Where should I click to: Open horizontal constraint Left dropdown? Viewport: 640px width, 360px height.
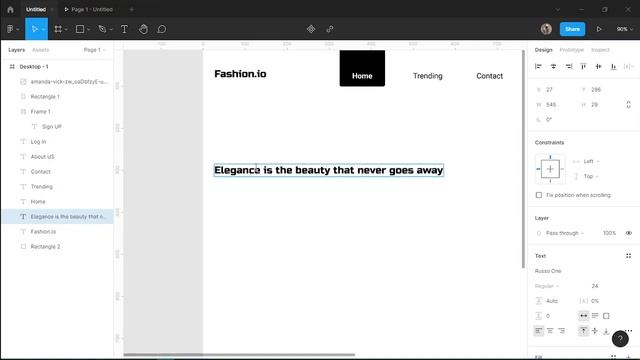point(591,162)
